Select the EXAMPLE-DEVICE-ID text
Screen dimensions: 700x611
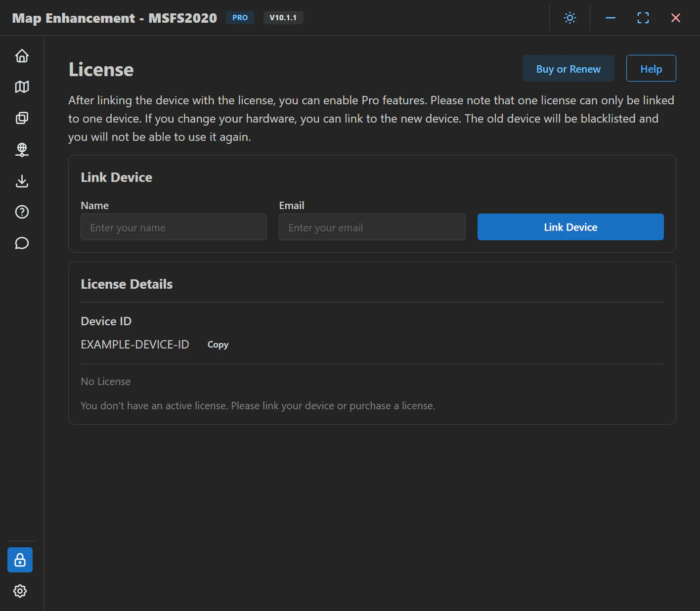pos(135,345)
